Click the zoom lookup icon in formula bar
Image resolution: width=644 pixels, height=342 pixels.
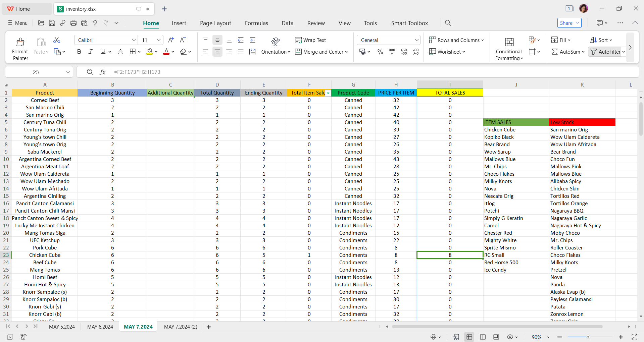click(x=90, y=72)
